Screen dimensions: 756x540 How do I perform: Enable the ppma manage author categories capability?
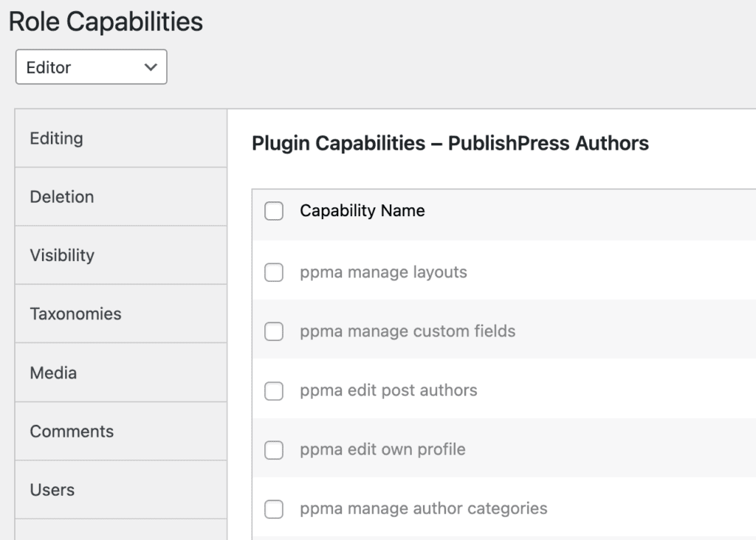(x=274, y=509)
